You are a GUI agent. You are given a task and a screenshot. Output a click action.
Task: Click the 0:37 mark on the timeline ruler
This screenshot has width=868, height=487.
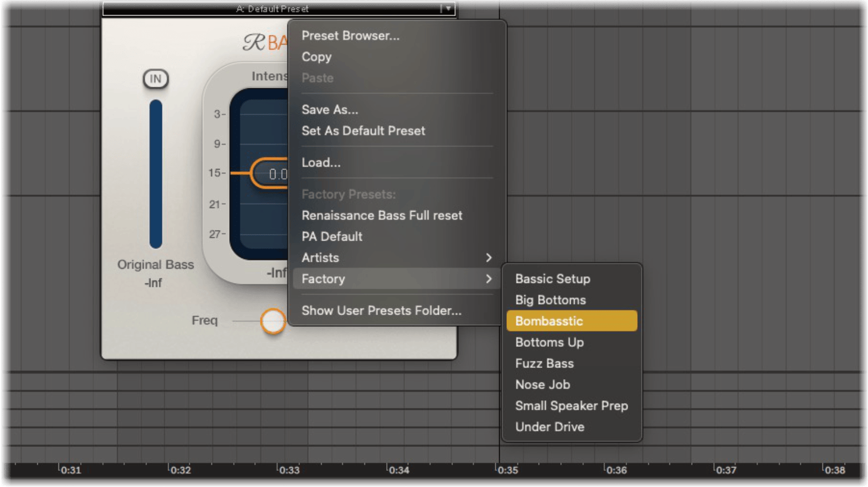[x=726, y=470]
